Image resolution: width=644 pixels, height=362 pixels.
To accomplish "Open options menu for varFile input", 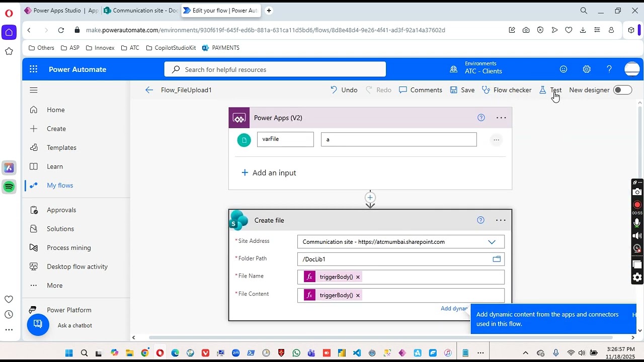I will coord(496,140).
